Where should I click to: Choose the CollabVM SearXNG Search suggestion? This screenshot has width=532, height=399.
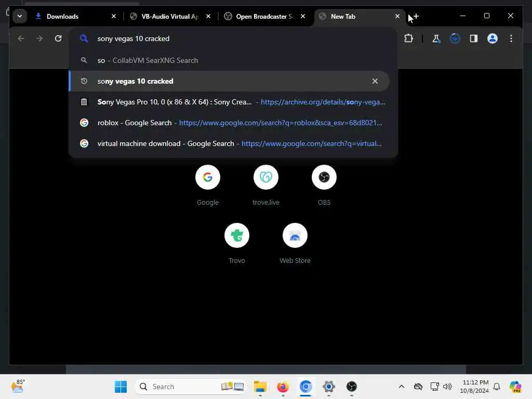pos(229,60)
